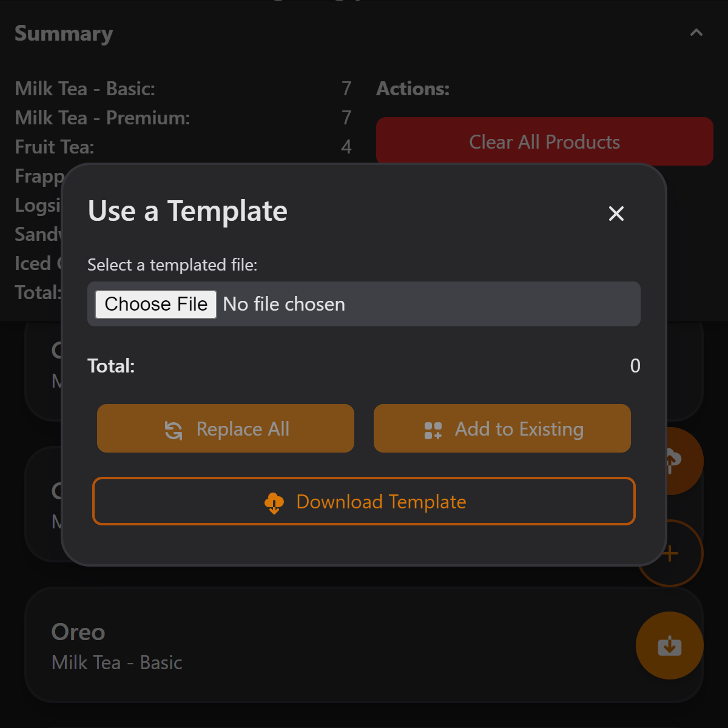Screen dimensions: 728x728
Task: Click the Actions label in Summary
Action: [x=413, y=89]
